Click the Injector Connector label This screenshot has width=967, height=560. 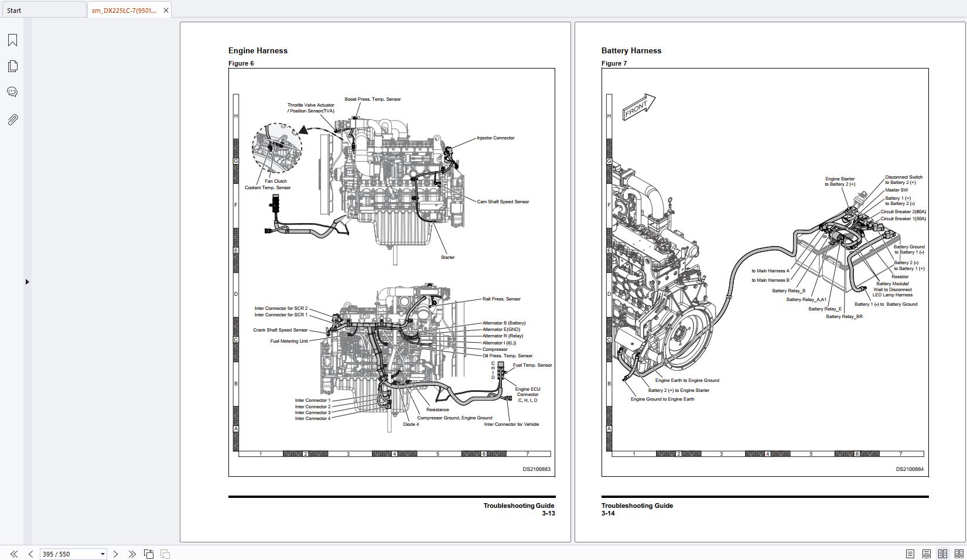[496, 138]
